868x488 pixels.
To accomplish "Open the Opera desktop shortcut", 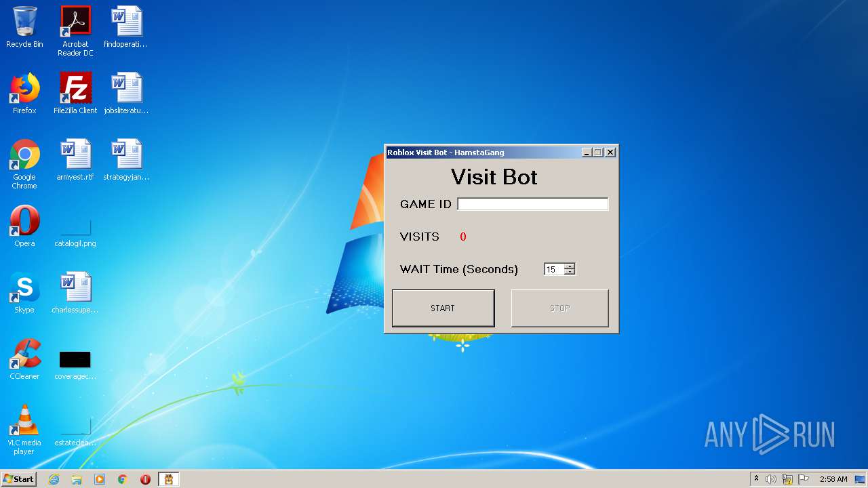I will coord(24,226).
